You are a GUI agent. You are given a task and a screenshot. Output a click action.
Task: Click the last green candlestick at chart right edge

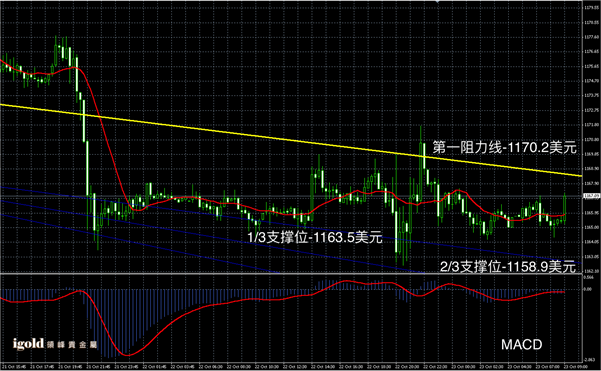pyautogui.click(x=565, y=207)
